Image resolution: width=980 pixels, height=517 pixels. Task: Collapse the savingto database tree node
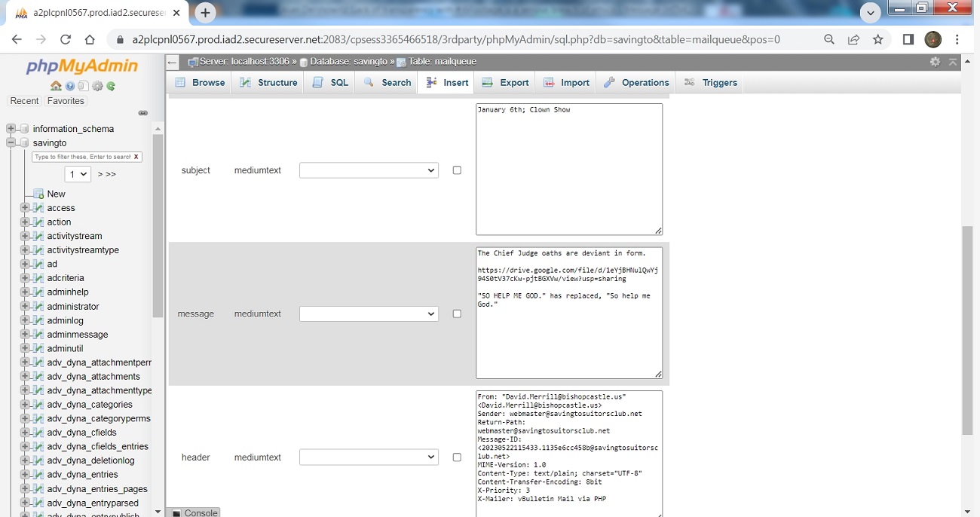coord(11,142)
